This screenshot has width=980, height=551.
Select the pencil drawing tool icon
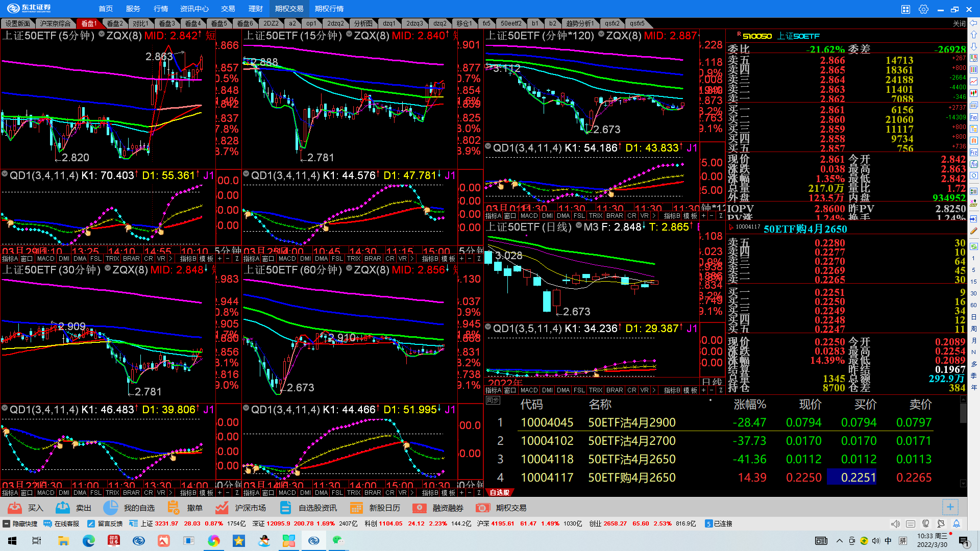(x=973, y=231)
